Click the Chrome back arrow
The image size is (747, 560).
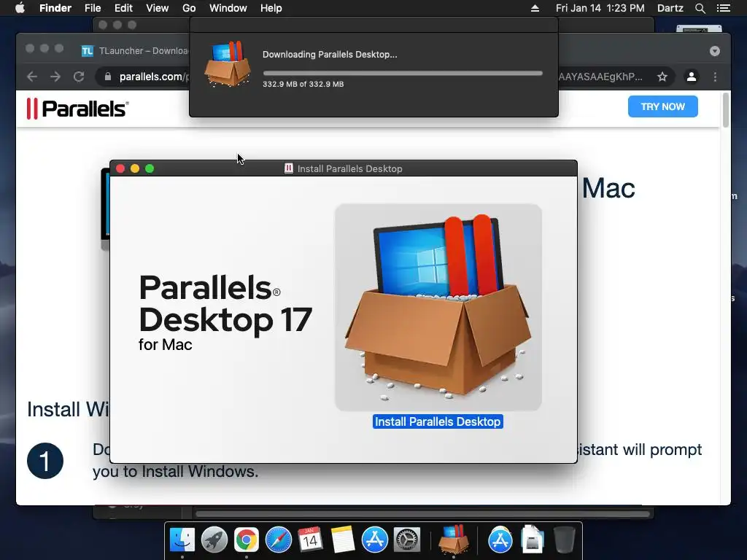pos(32,77)
